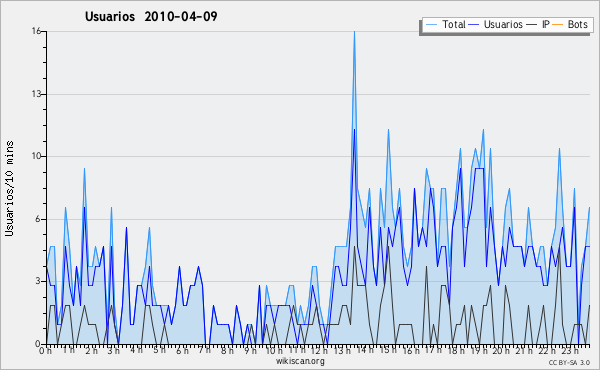Click the '7 h' x-axis label
This screenshot has height=370, width=600.
(205, 350)
